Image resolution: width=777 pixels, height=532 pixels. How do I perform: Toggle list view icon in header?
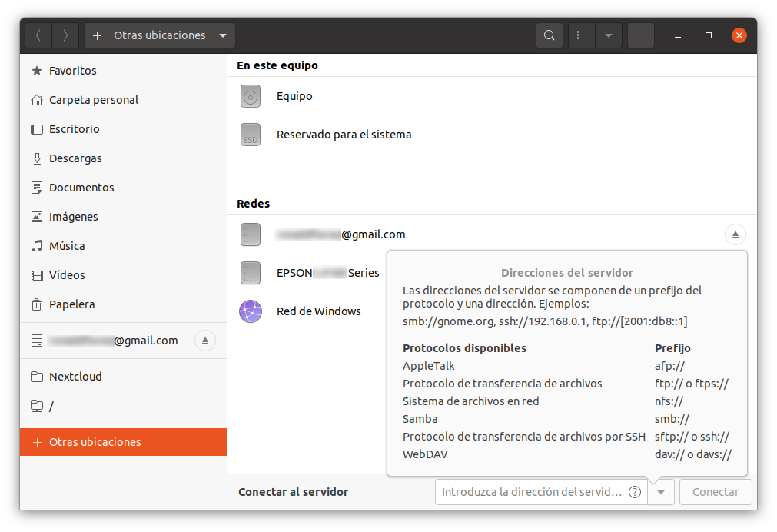click(582, 35)
